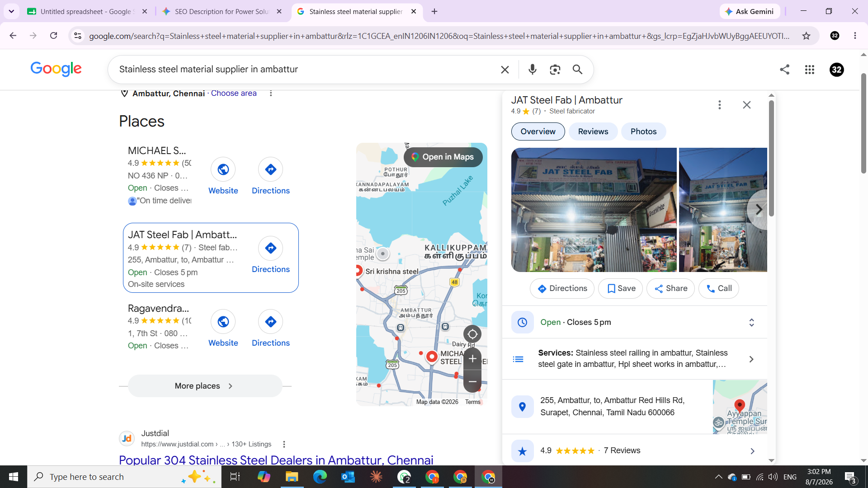Viewport: 868px width, 488px height.
Task: Zoom in on the map
Action: 472,359
